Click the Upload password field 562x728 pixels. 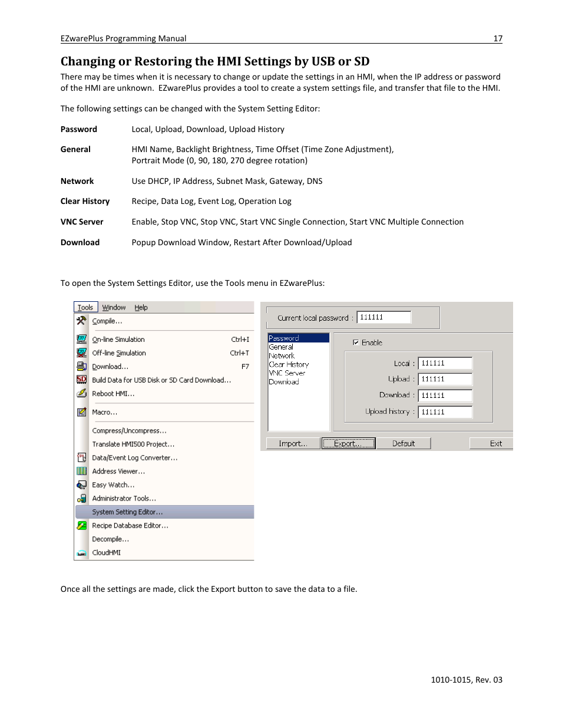445,379
